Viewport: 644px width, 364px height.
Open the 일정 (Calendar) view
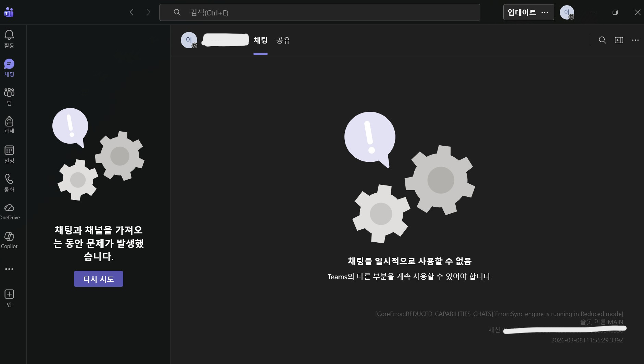9,154
